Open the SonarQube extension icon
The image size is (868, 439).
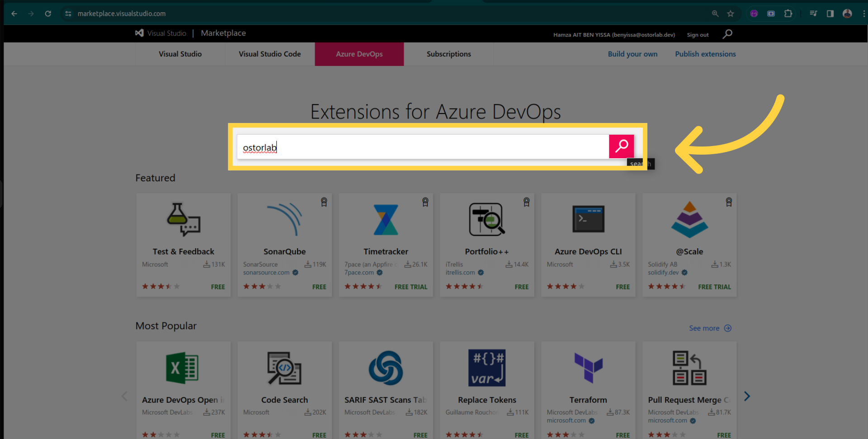click(x=284, y=220)
